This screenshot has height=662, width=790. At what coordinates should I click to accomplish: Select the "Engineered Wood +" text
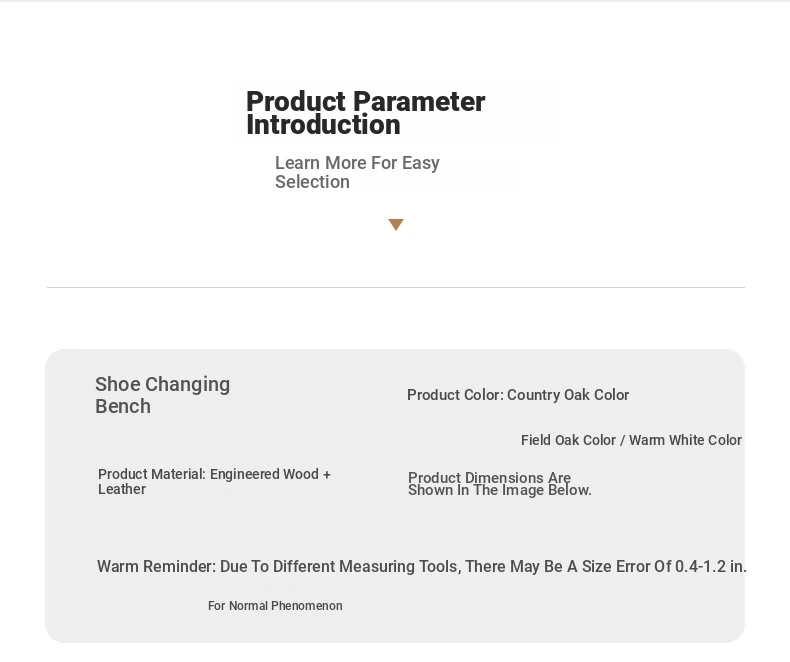click(270, 474)
